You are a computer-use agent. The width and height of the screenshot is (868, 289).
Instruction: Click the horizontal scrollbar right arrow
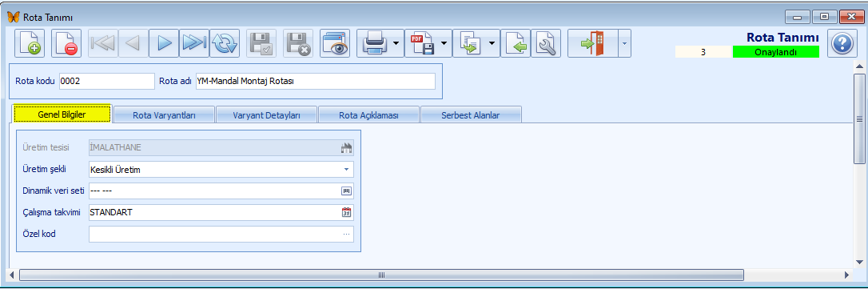coord(846,275)
